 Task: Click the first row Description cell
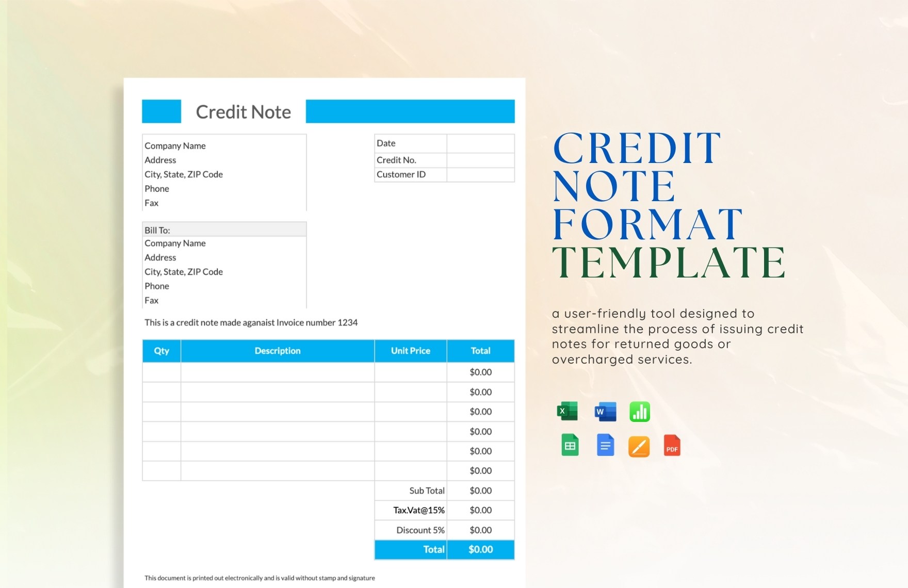point(278,372)
